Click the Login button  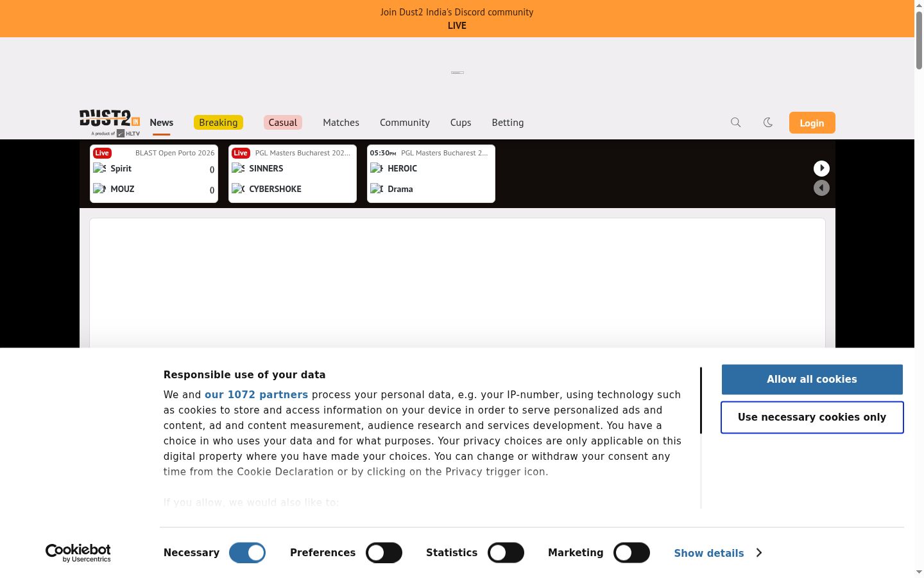(812, 123)
